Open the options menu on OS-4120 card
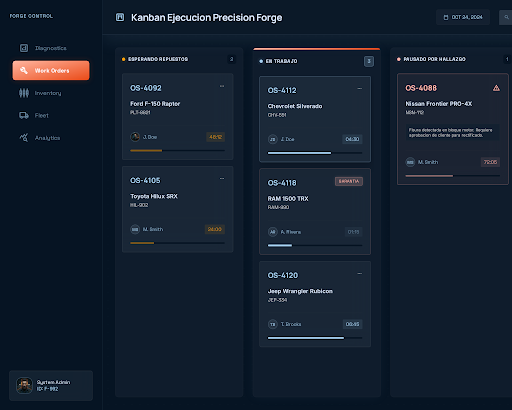This screenshot has width=512, height=410. tap(359, 274)
